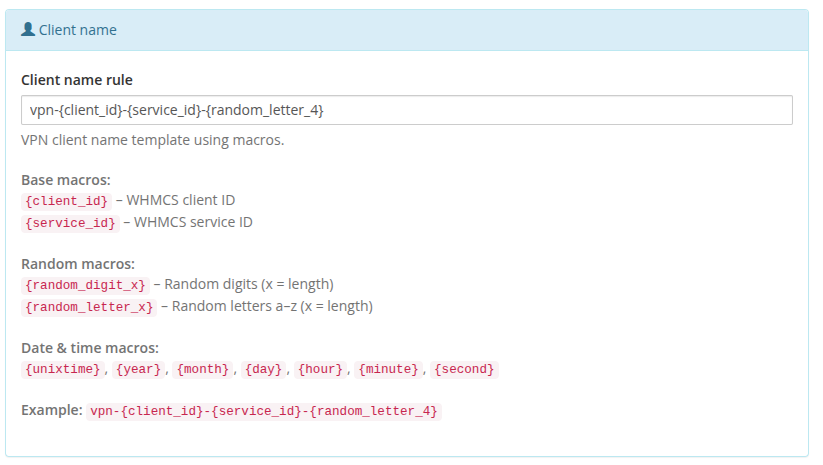Choose the {month} macro tag
Viewport: 823px width, 465px height.
204,370
